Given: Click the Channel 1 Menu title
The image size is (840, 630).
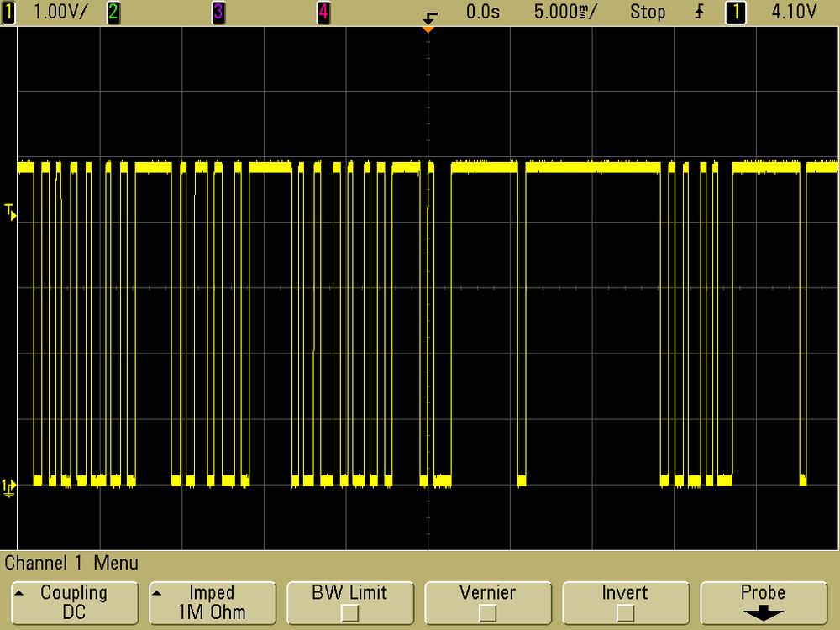Looking at the screenshot, I should 71,563.
